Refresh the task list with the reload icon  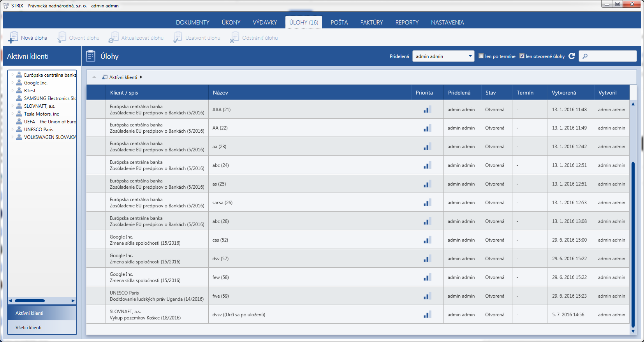(572, 56)
